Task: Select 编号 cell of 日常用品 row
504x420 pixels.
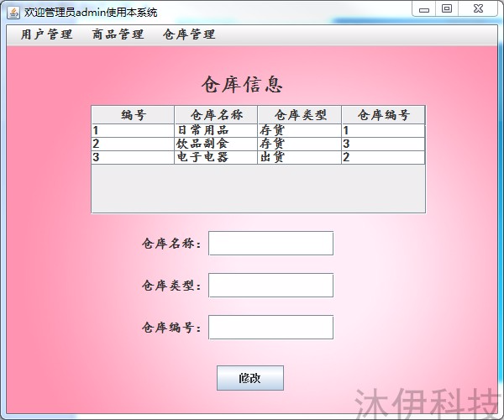Action: click(x=133, y=130)
